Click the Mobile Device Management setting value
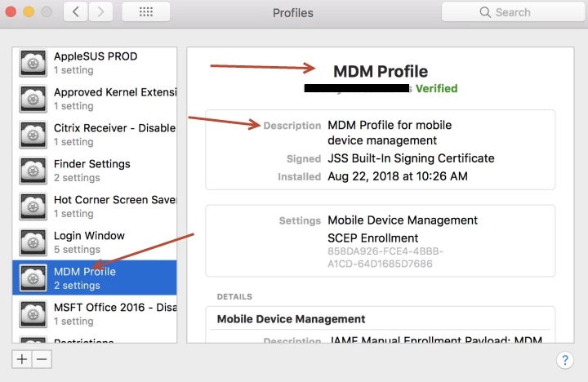588x382 pixels. (403, 220)
